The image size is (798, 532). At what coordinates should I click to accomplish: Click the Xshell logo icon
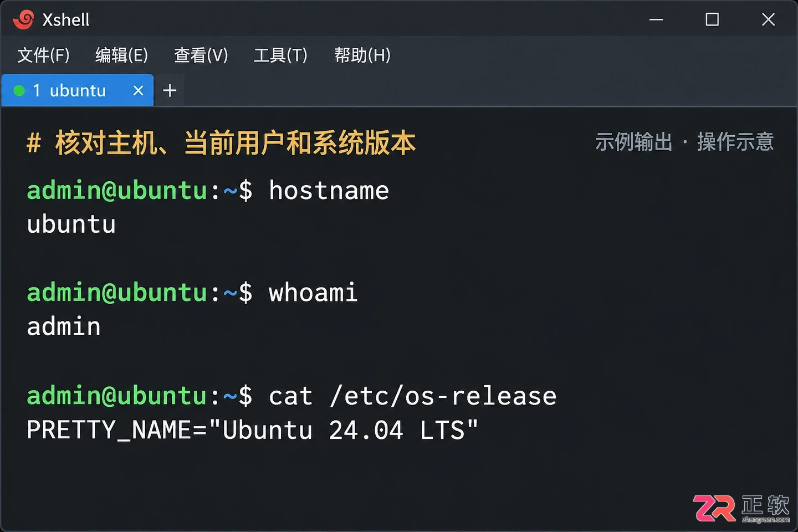pos(24,19)
